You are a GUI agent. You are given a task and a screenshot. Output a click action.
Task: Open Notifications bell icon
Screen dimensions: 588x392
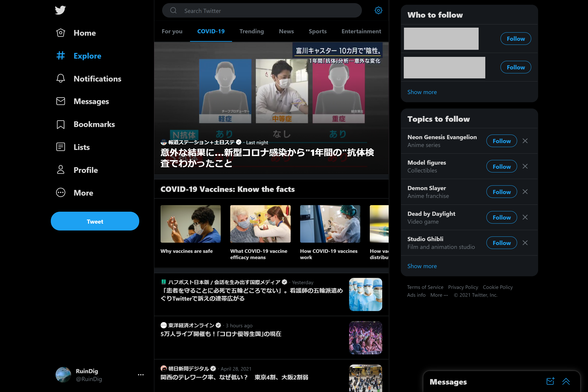click(61, 79)
